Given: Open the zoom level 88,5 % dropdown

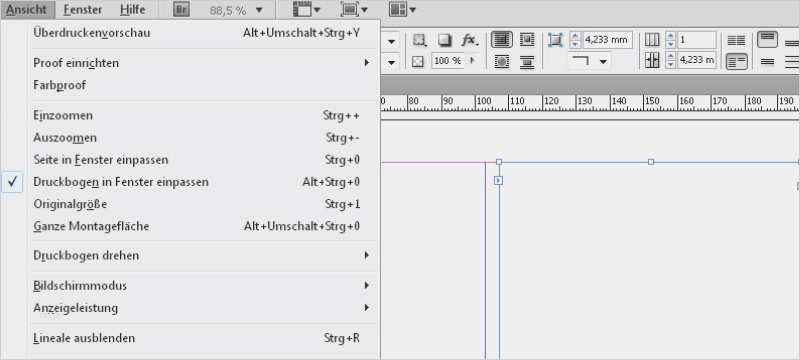Looking at the screenshot, I should (x=259, y=10).
